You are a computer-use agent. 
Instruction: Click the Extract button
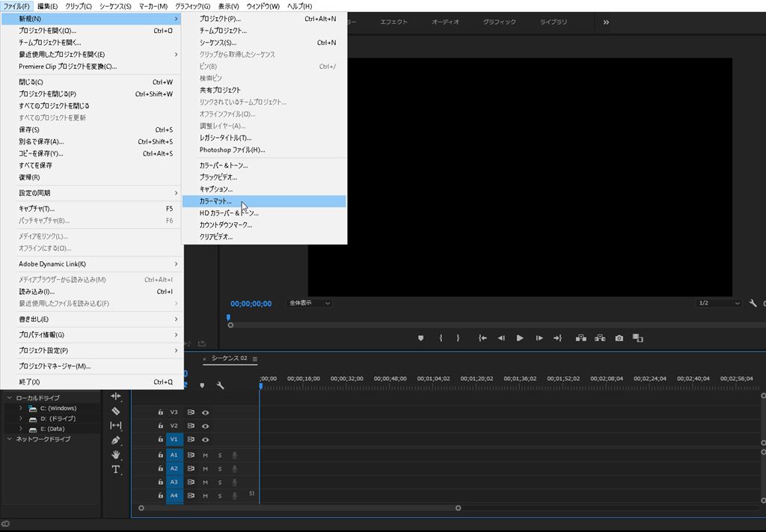pyautogui.click(x=600, y=338)
